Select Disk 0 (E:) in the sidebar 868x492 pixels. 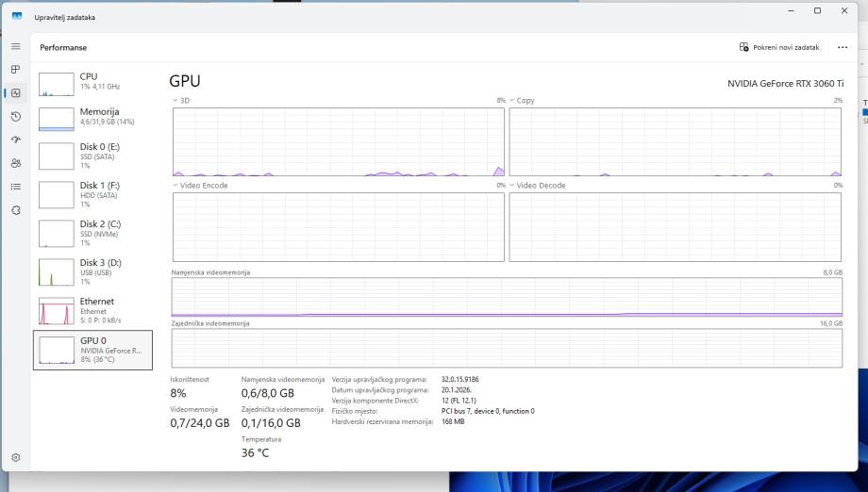(92, 156)
